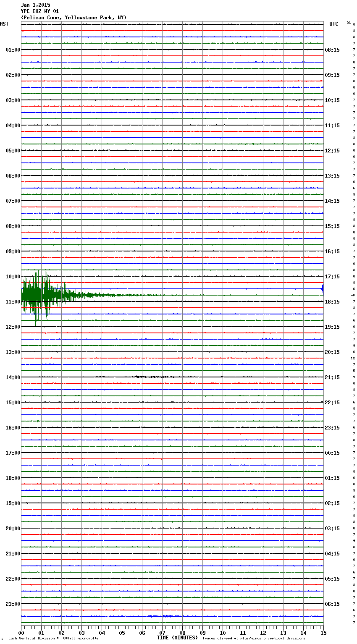The image size is (357, 644).
Task: Click the 01:00 MST hour label
Action: pos(13,50)
